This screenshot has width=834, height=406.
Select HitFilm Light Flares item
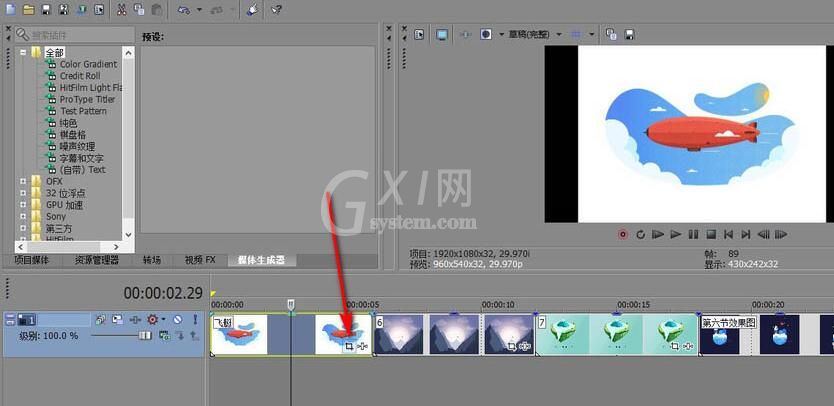[x=91, y=88]
